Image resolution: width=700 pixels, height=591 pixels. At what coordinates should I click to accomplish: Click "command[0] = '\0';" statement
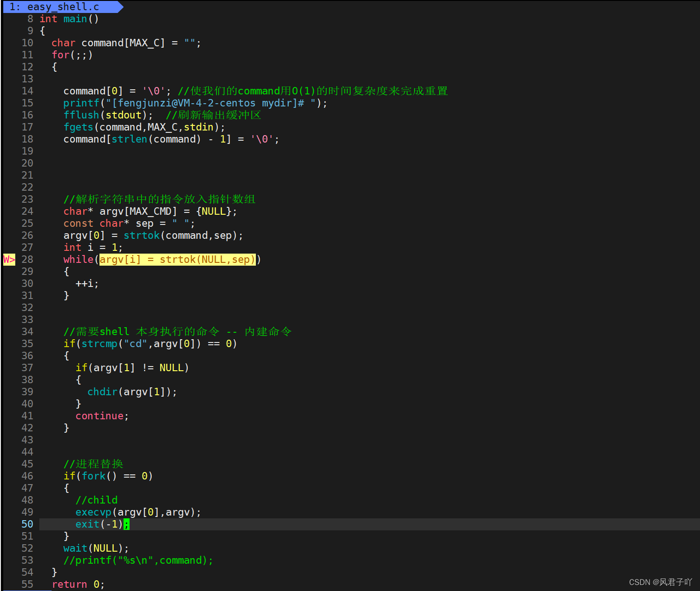point(117,91)
